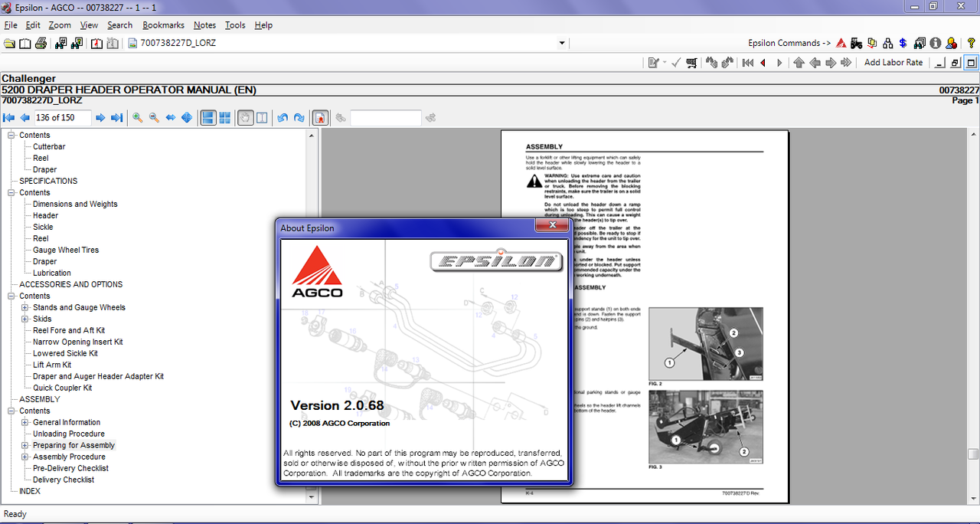The width and height of the screenshot is (980, 524).
Task: Toggle thumbnail grid layout view
Action: click(224, 117)
